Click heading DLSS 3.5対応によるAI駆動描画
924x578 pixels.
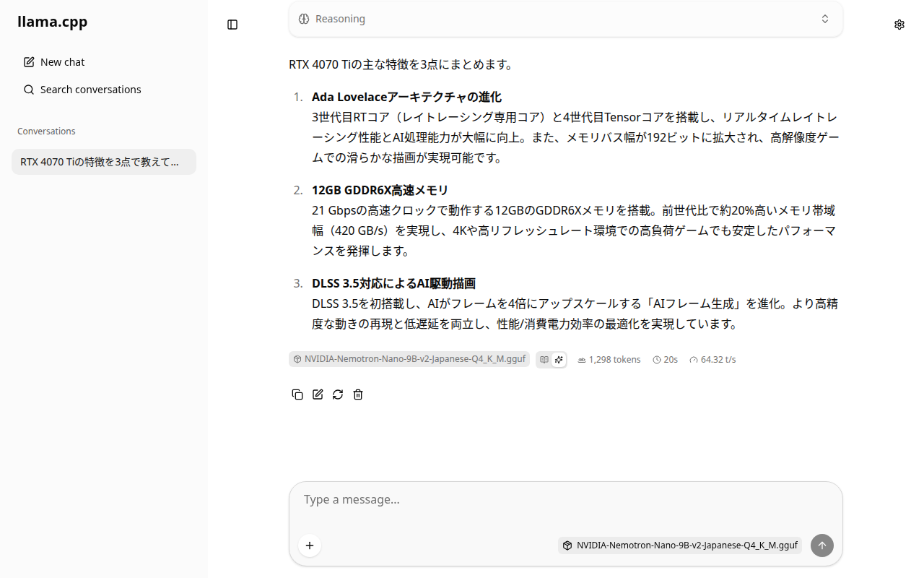pos(393,283)
